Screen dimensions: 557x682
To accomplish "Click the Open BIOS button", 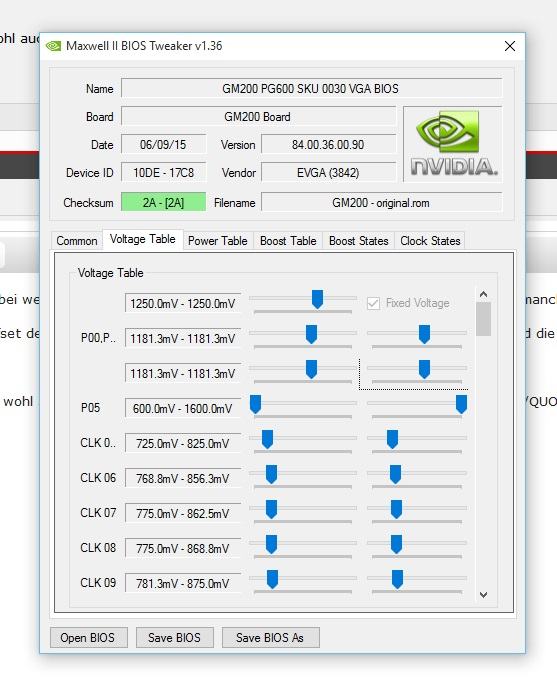I will click(x=88, y=638).
